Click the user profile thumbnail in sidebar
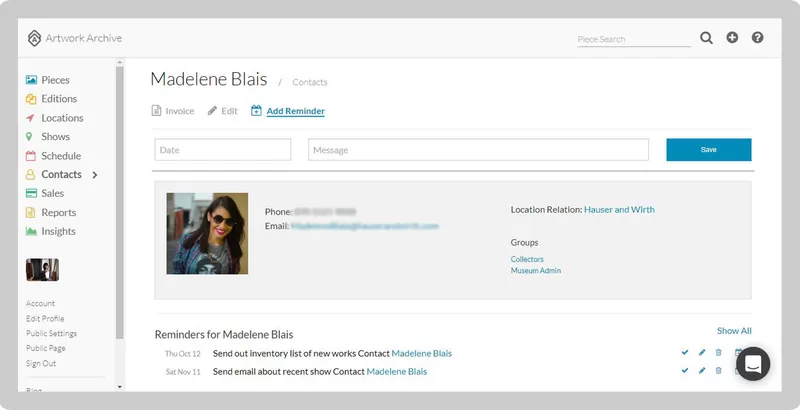Image resolution: width=800 pixels, height=410 pixels. [42, 270]
